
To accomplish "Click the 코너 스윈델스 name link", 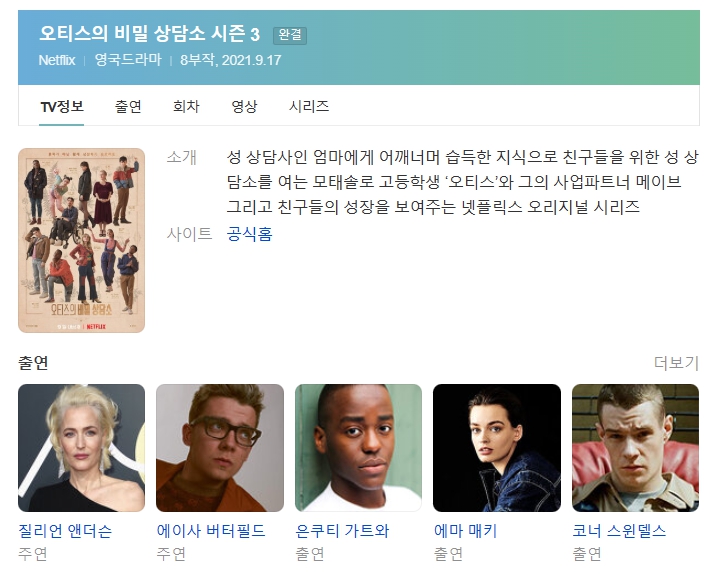I will coord(619,531).
